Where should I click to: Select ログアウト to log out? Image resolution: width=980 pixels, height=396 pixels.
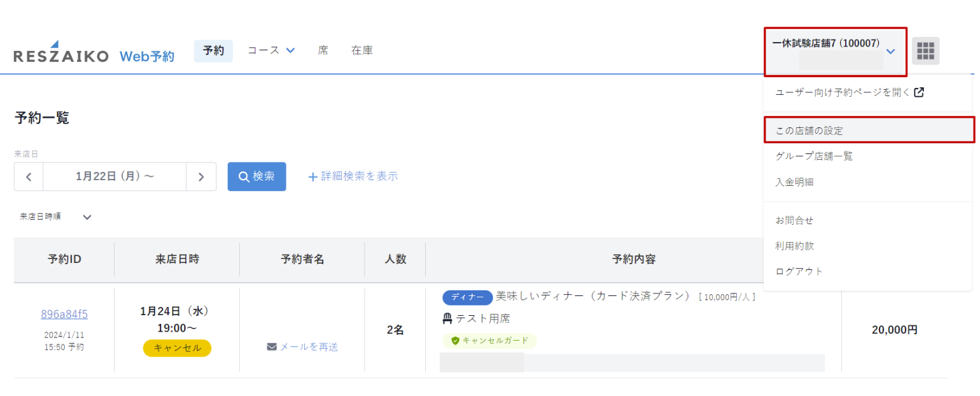tap(799, 271)
